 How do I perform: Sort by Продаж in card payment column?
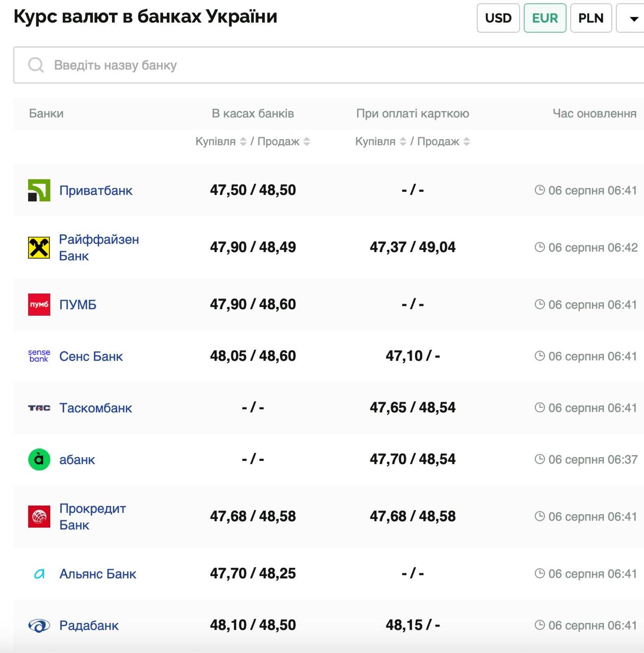click(x=467, y=141)
